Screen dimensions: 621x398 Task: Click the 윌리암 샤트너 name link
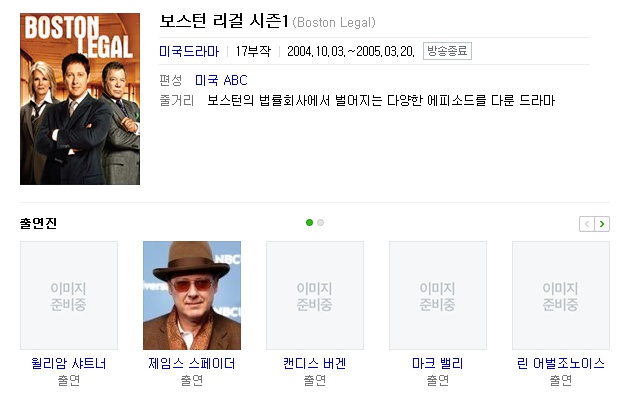pos(69,363)
